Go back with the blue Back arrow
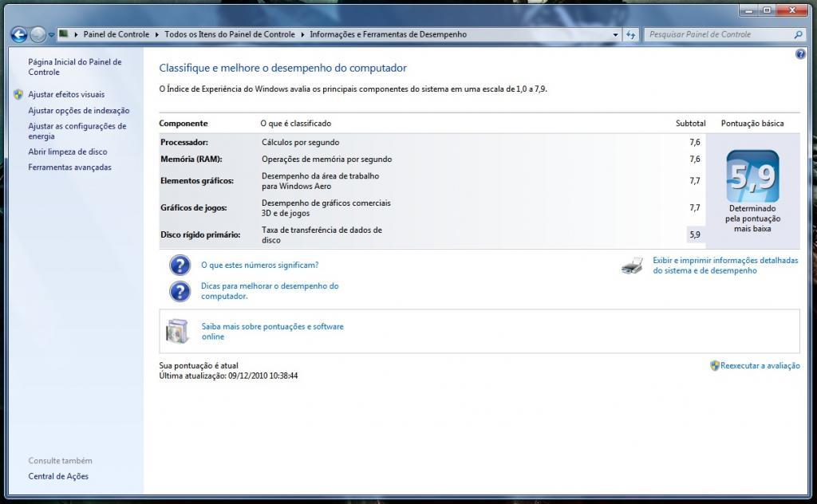The height and width of the screenshot is (504, 817). (x=19, y=35)
